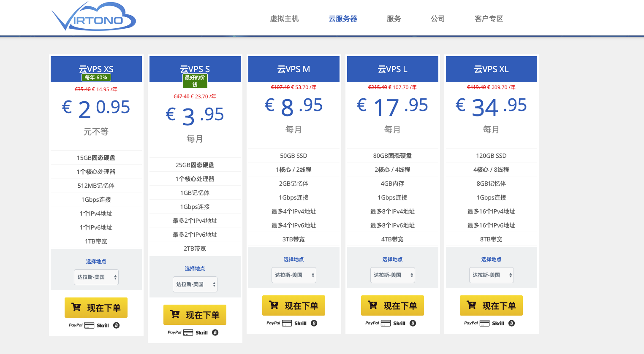
Task: Click credit card icon under 云VPS L
Action: [386, 323]
